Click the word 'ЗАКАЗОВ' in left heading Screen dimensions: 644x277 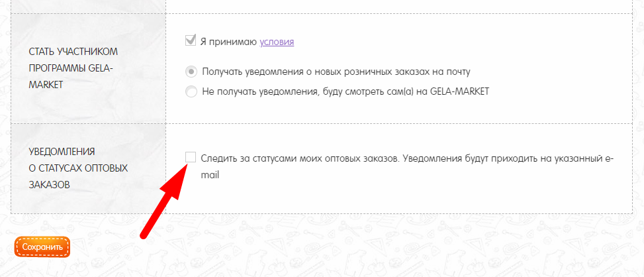click(48, 184)
